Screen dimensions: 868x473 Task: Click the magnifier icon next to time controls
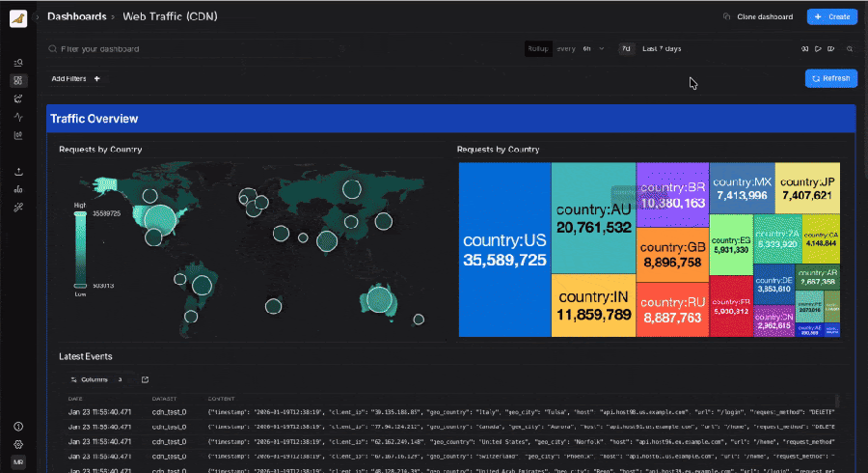(x=850, y=48)
